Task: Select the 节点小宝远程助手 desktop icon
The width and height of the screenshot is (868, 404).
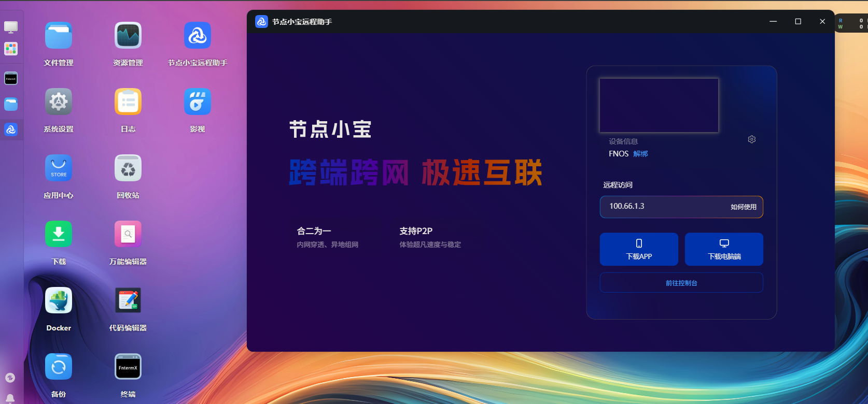Action: point(198,36)
